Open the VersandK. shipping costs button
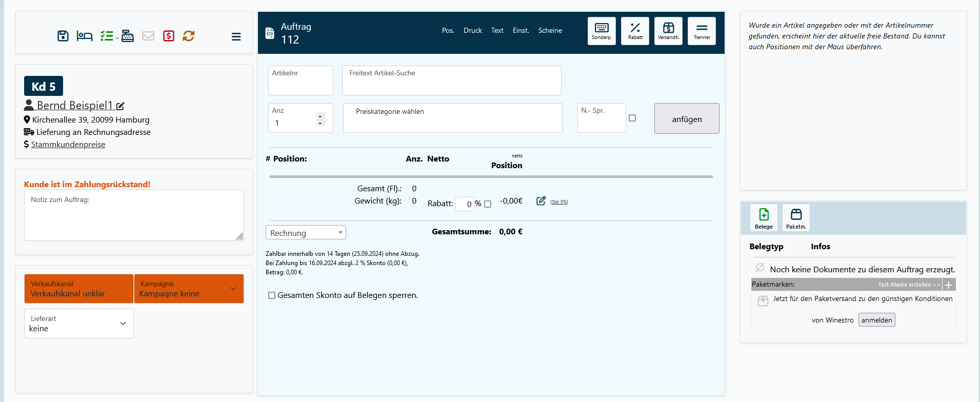The height and width of the screenshot is (402, 980). (x=668, y=31)
